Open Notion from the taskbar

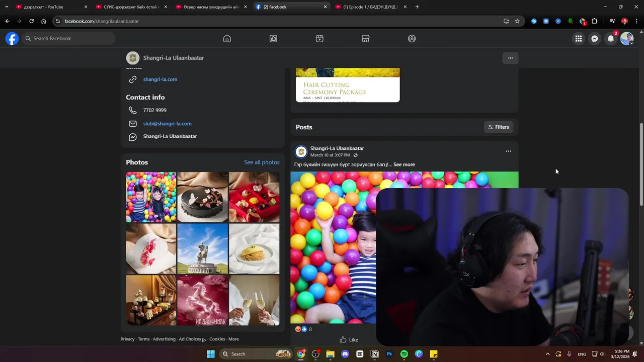pyautogui.click(x=375, y=354)
